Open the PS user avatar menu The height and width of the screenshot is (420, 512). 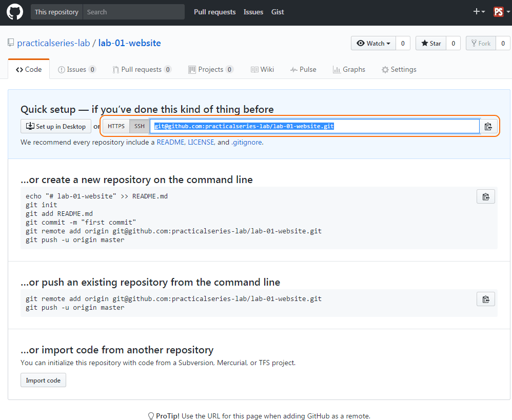click(501, 12)
